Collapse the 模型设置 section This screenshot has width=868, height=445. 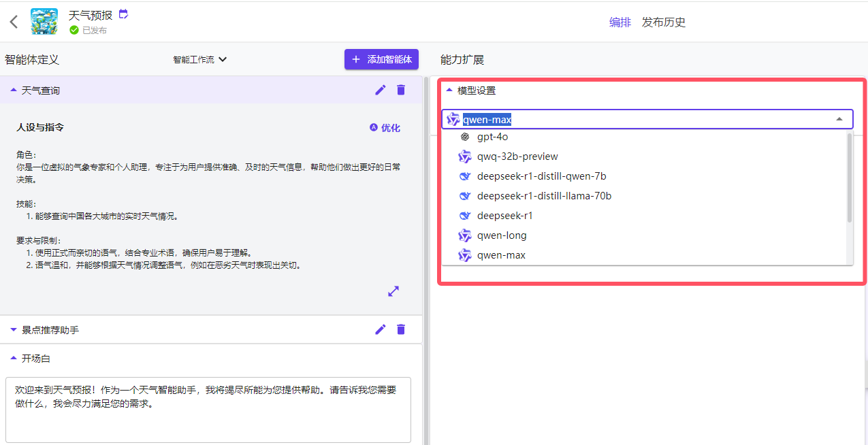pos(449,90)
